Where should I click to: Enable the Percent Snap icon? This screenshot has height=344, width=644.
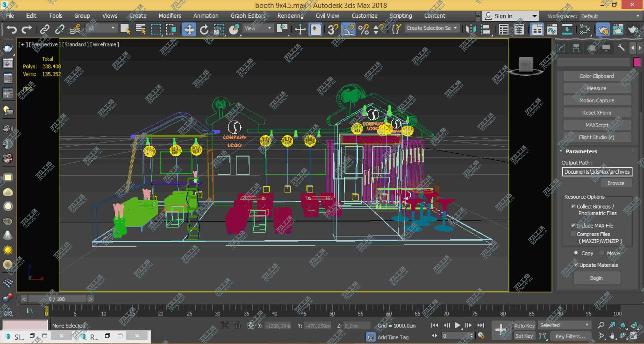pyautogui.click(x=363, y=30)
